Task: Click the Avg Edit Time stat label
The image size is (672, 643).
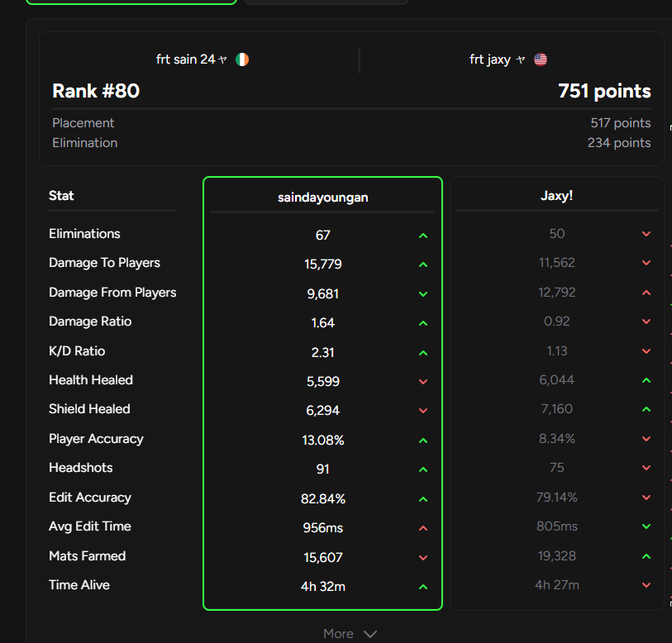Action: tap(90, 526)
